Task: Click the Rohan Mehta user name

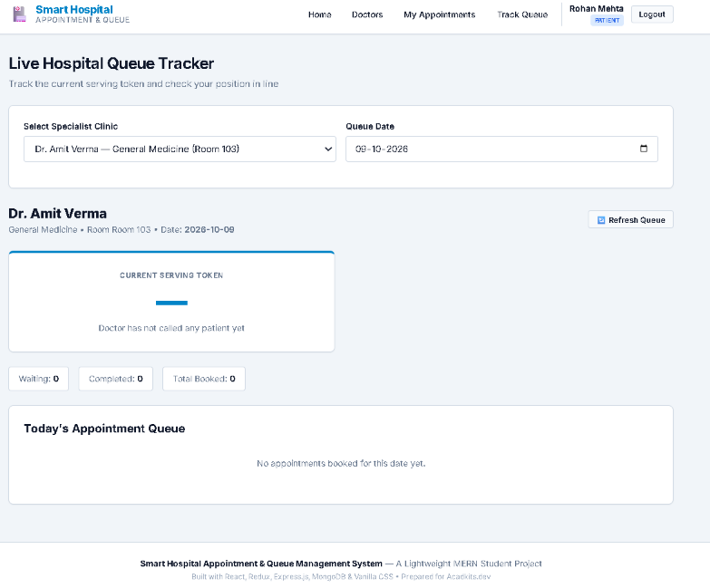Action: click(x=597, y=8)
